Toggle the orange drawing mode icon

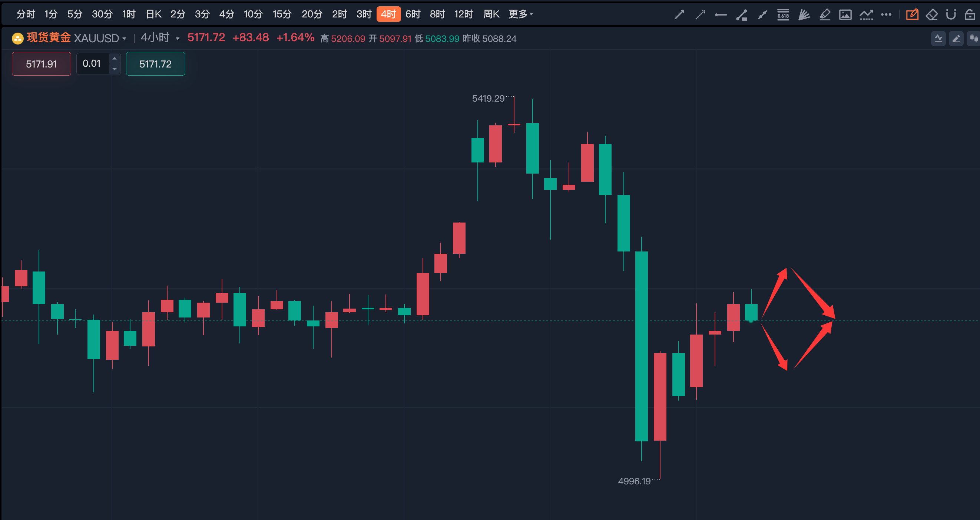pos(912,14)
